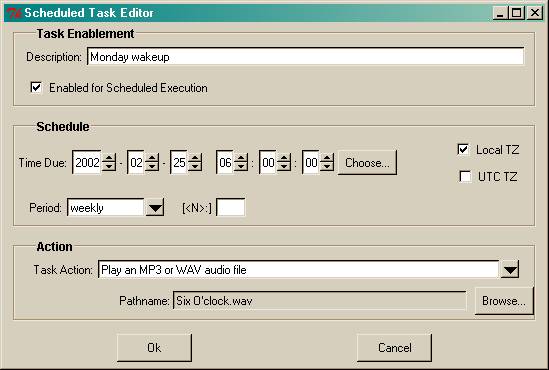Click the day field showing 25
The height and width of the screenshot is (370, 549).
(179, 162)
